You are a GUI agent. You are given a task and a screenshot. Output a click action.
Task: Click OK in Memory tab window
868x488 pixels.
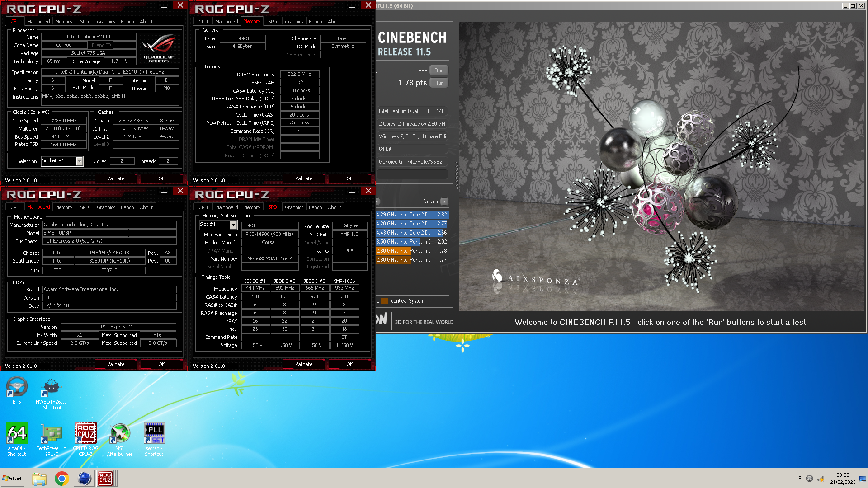click(x=349, y=178)
